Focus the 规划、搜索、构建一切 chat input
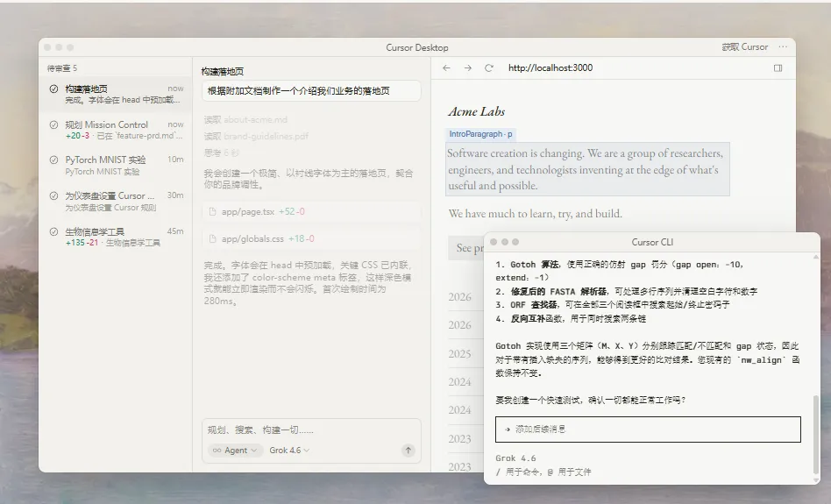Screen dimensions: 831x504 coord(312,429)
